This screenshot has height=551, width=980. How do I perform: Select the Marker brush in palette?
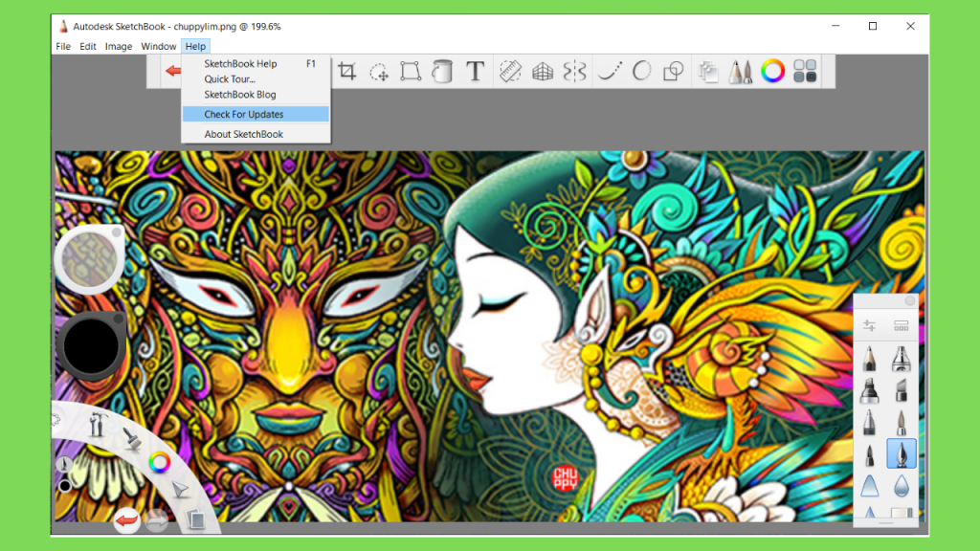point(869,390)
